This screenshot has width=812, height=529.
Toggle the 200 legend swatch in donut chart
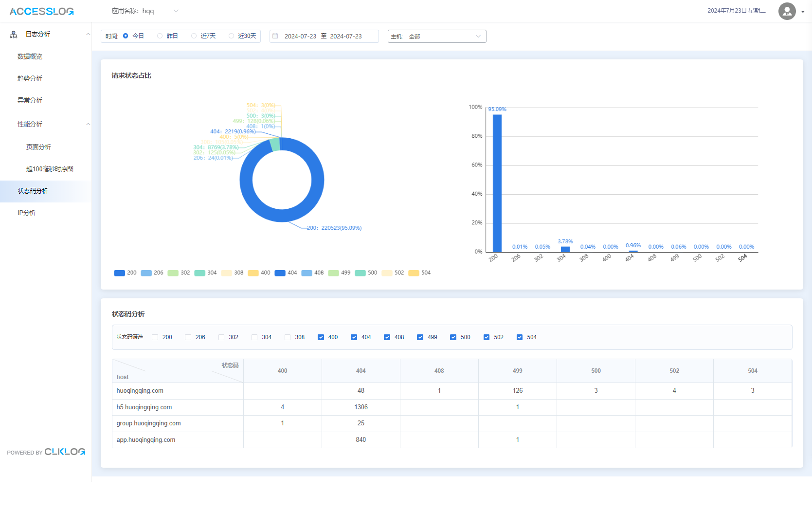click(119, 273)
